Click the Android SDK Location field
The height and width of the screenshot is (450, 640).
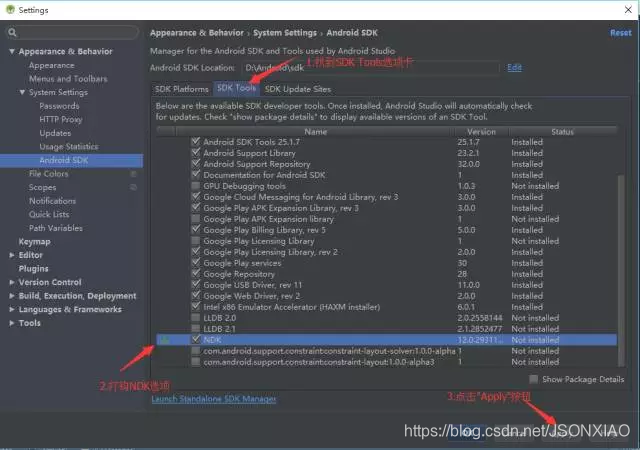pyautogui.click(x=370, y=68)
